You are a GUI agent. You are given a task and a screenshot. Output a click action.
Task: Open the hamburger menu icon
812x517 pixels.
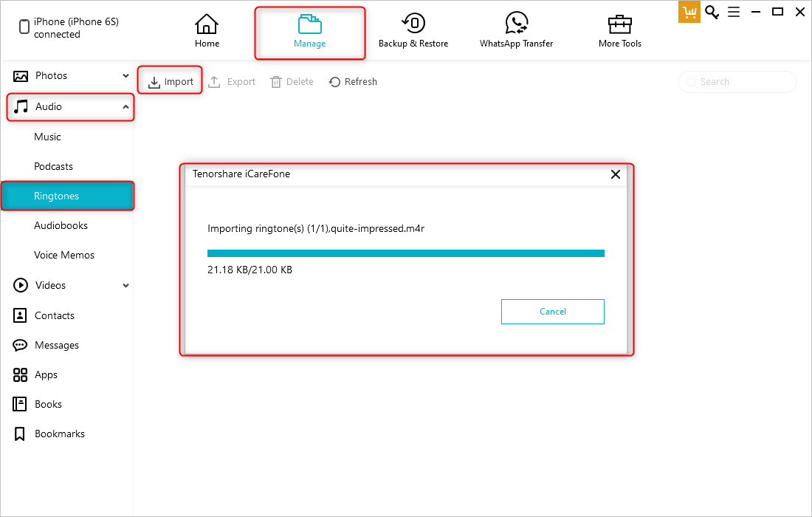734,12
